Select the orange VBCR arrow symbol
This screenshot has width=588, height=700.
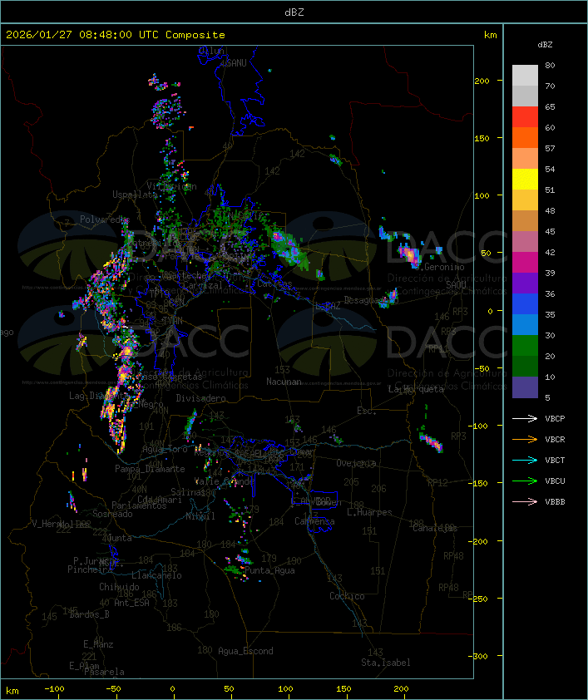click(526, 439)
